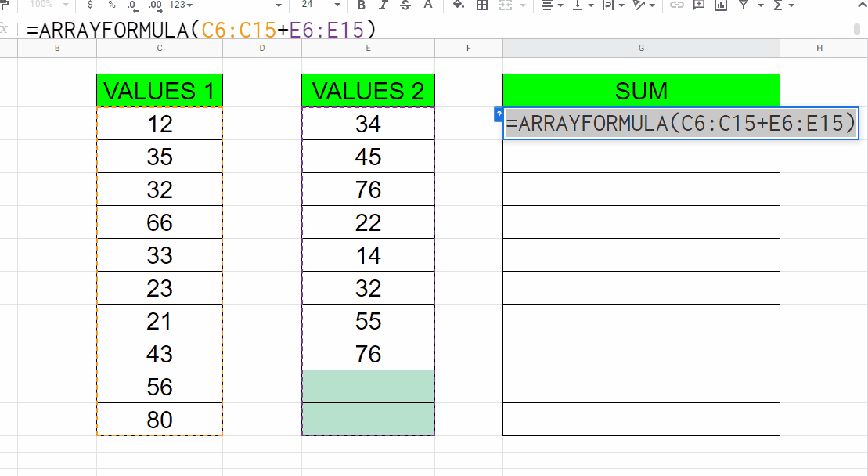Select column G header

pyautogui.click(x=641, y=49)
